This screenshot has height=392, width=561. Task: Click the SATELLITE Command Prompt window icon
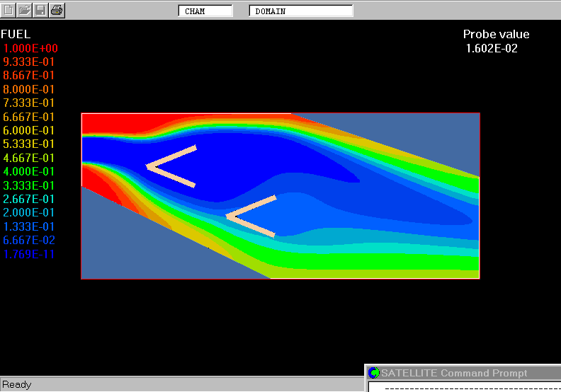374,373
